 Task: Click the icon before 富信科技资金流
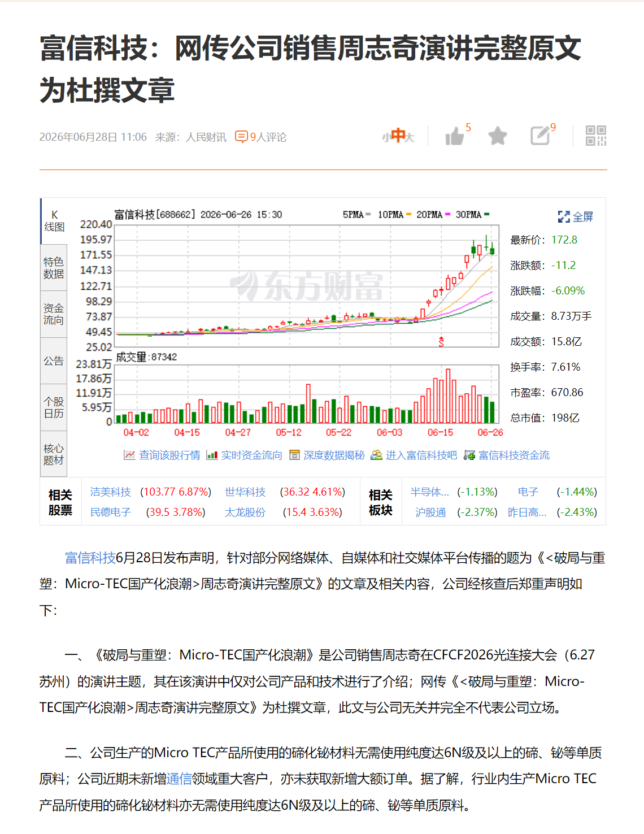click(x=469, y=455)
